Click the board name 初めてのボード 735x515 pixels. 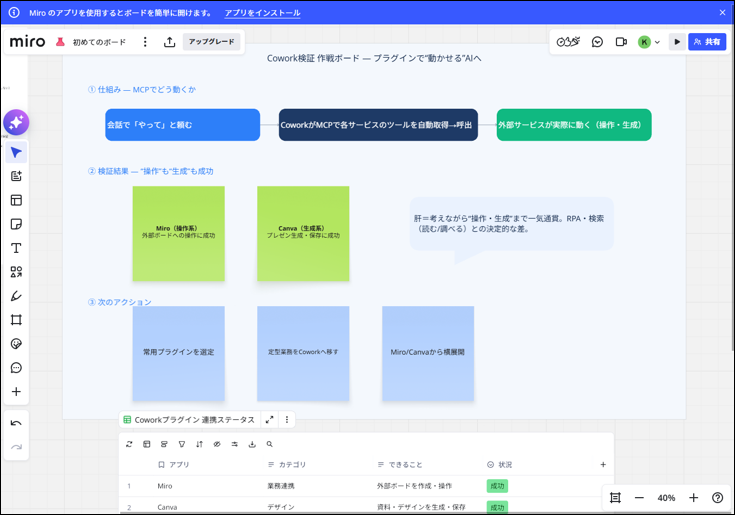coord(99,42)
